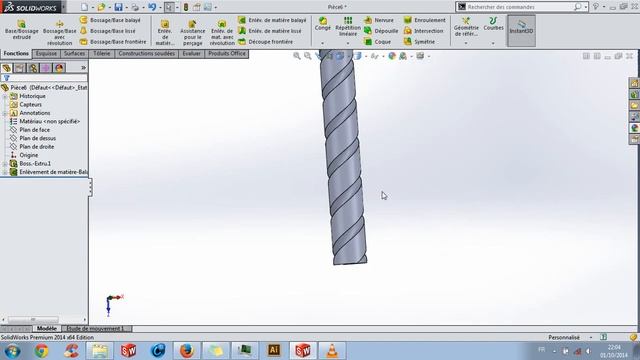This screenshot has height=360, width=640.
Task: Expand the Historique tree node
Action: coord(5,96)
